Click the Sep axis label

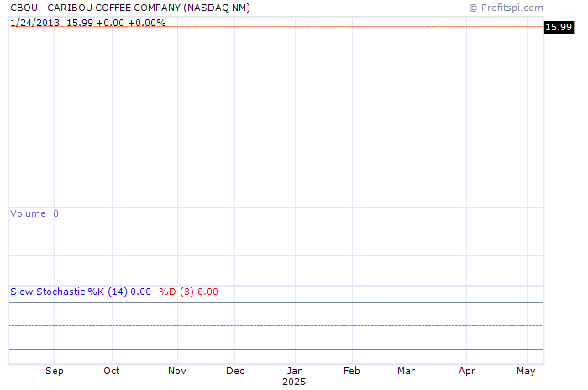(55, 371)
